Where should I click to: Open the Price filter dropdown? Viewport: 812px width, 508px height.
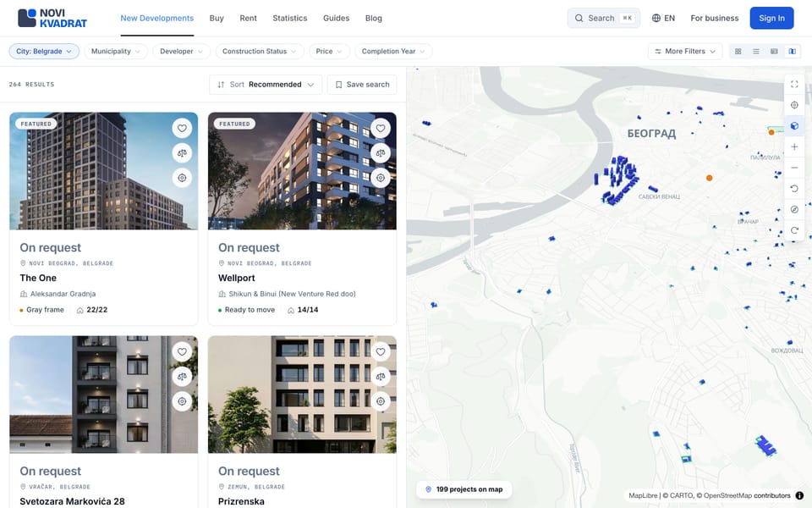pyautogui.click(x=329, y=52)
